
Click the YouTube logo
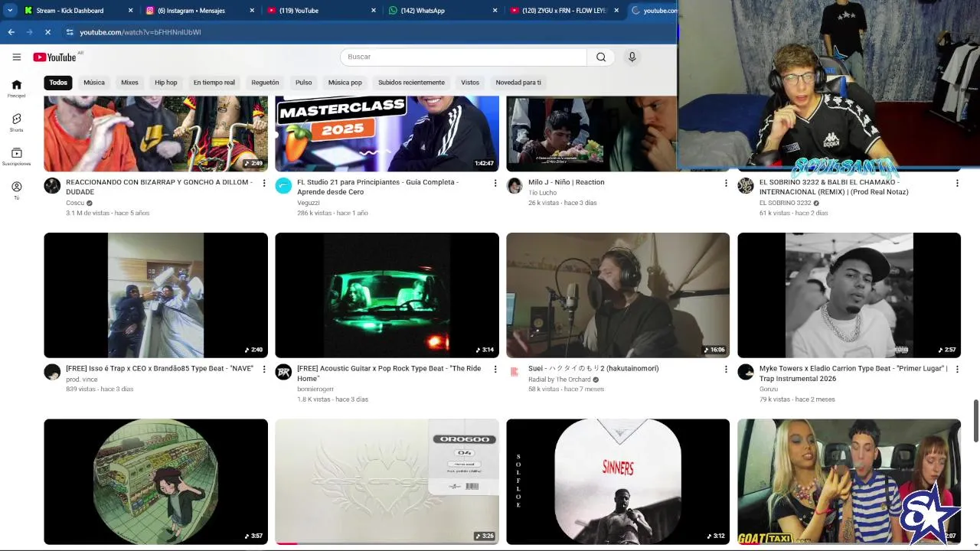[54, 57]
